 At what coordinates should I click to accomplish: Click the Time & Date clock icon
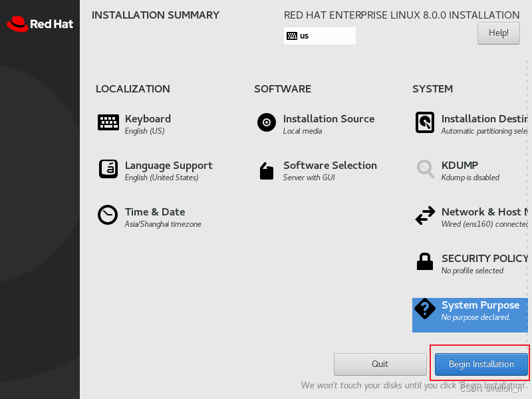(108, 215)
